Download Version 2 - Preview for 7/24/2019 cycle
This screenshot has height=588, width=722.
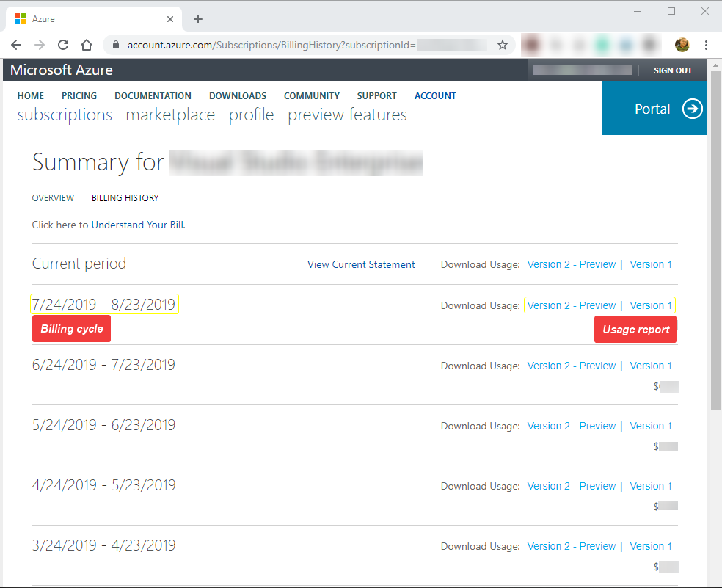(572, 305)
